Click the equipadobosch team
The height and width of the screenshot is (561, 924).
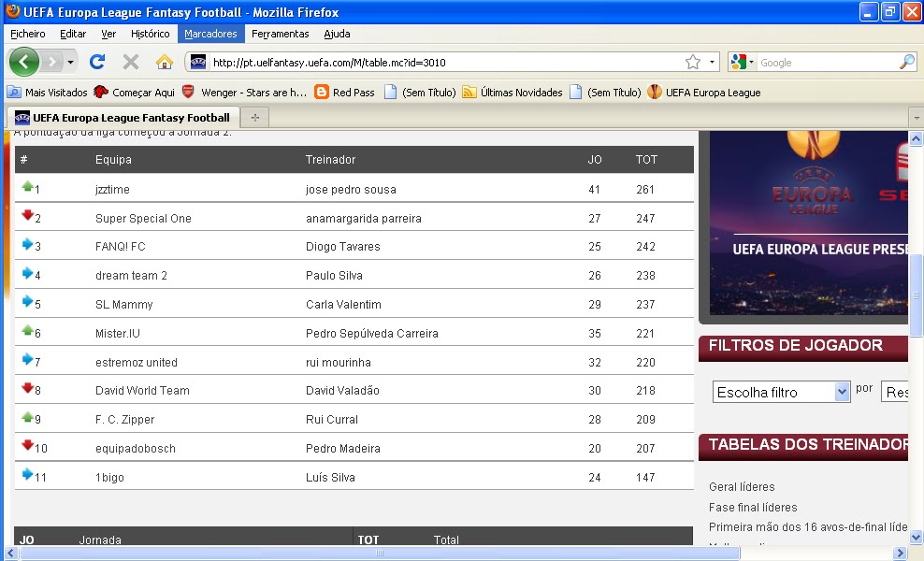(x=136, y=449)
